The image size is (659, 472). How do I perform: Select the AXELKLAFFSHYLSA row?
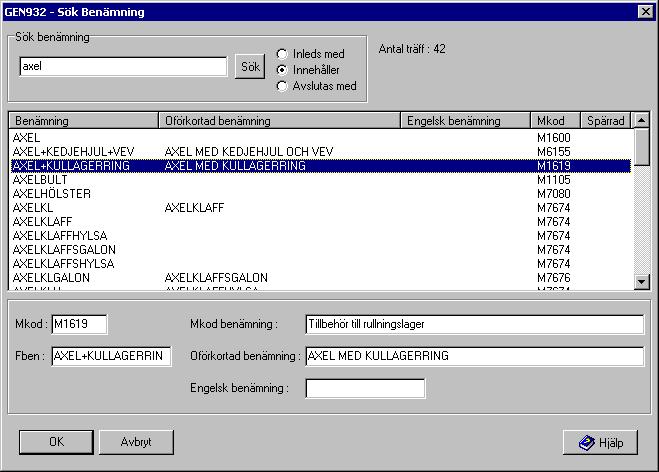pos(320,264)
